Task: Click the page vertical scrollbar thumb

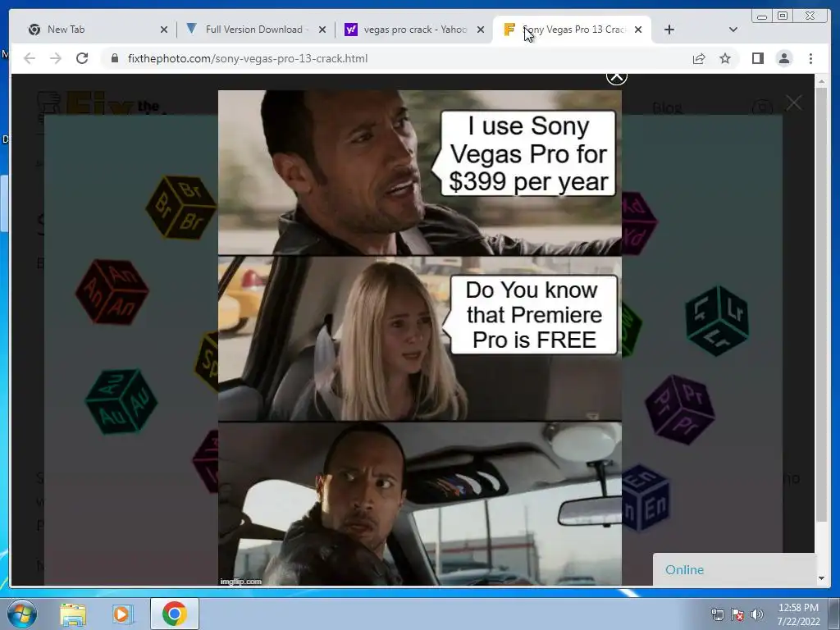Action: point(821,305)
